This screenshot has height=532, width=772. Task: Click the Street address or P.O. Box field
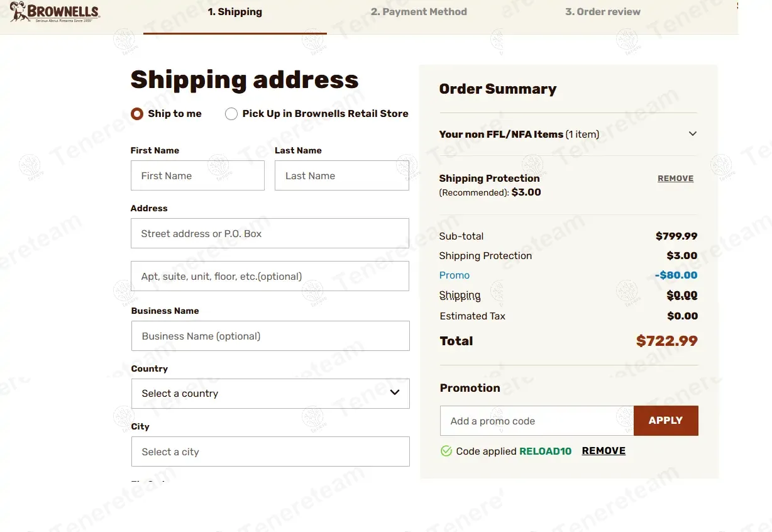[x=270, y=233]
